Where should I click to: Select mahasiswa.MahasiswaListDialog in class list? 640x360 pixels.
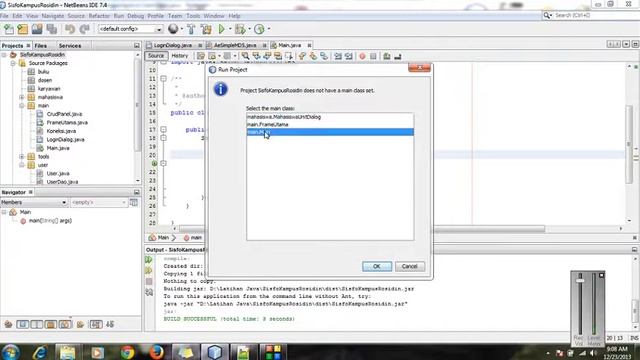click(x=330, y=117)
